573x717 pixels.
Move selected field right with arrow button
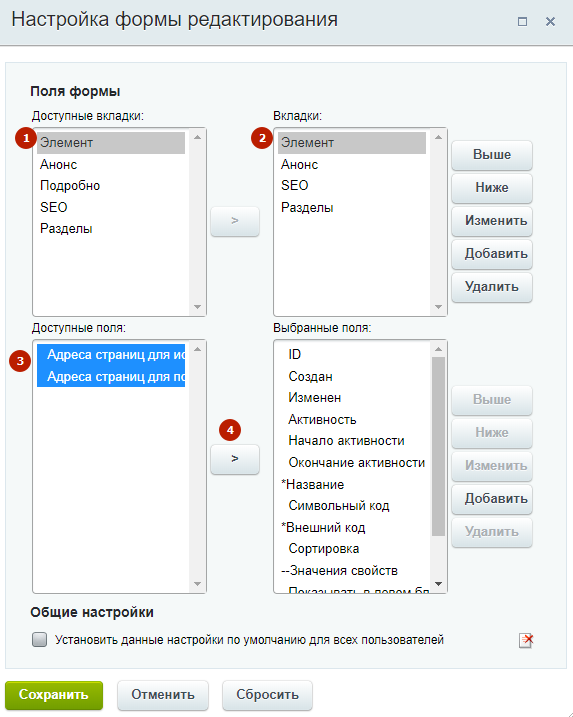click(x=235, y=459)
